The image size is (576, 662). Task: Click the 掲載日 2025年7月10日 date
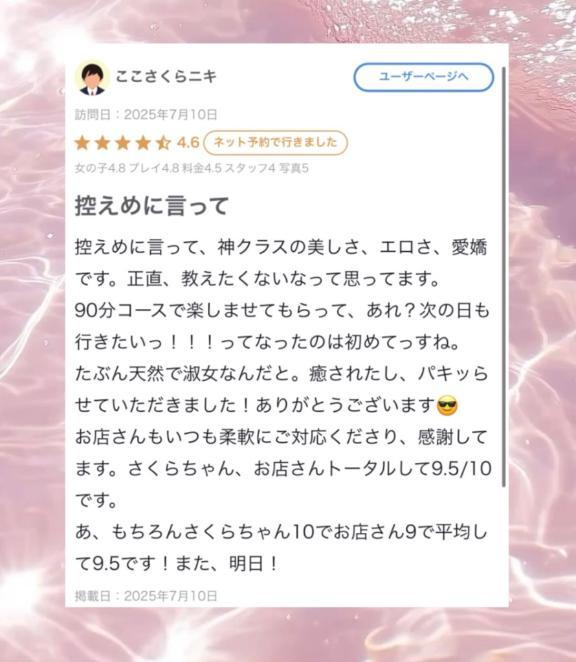[146, 596]
